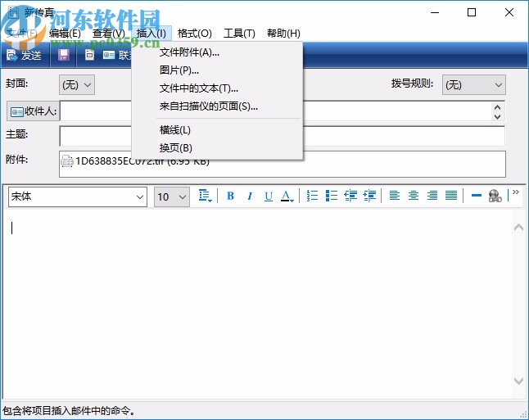The image size is (529, 420).
Task: Click the Send (发送) toolbar button
Action: pos(24,55)
